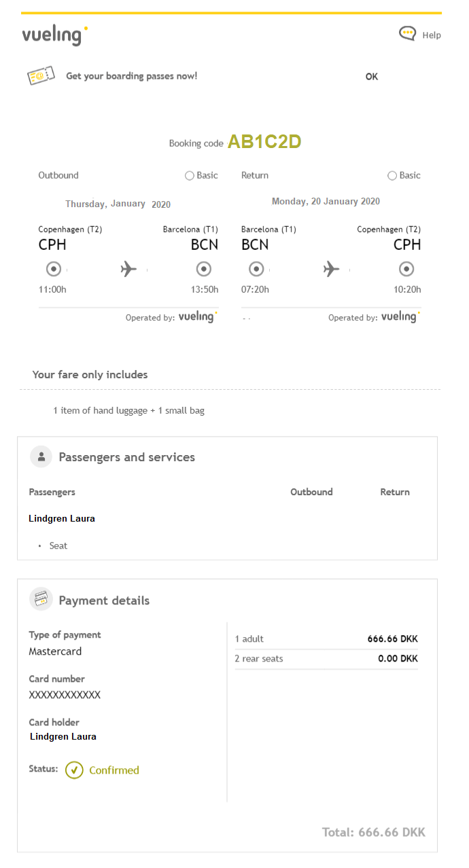Click the Help link
This screenshot has height=868, width=469.
(x=432, y=35)
